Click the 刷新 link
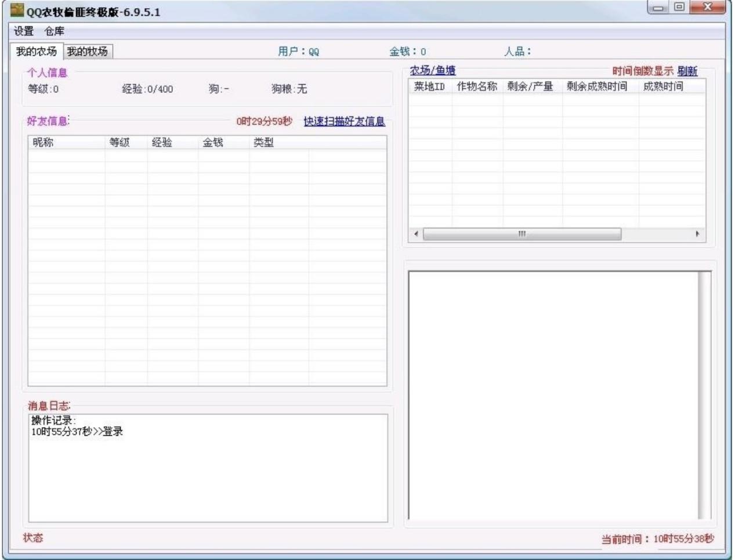The width and height of the screenshot is (735, 560). 687,71
